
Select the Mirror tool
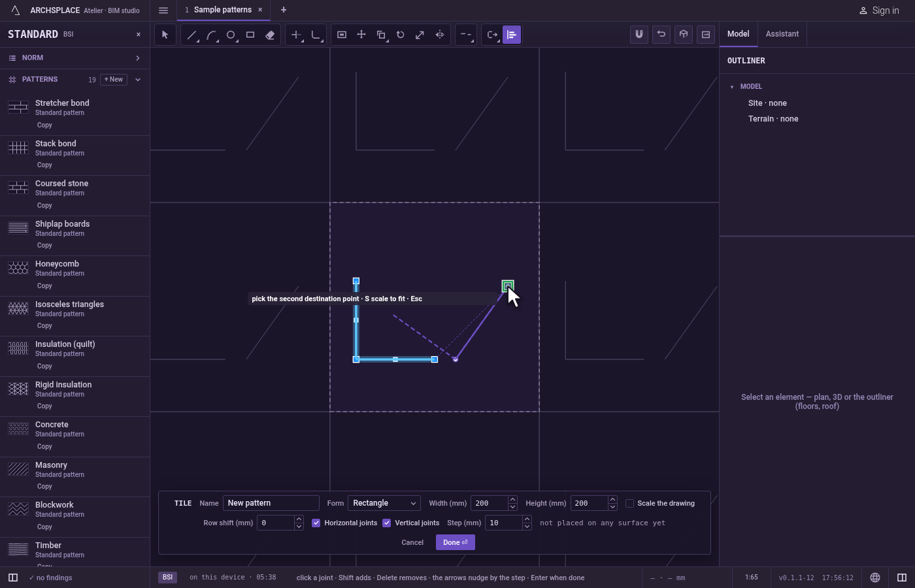(440, 35)
